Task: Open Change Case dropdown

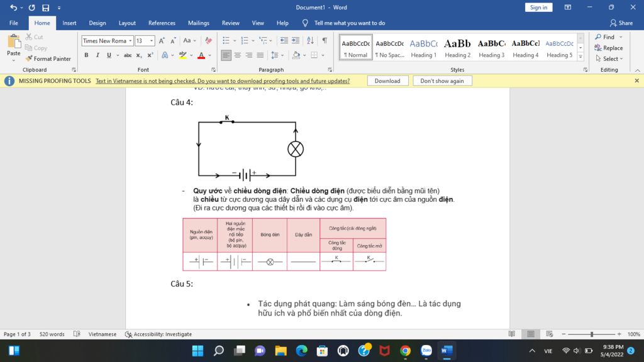Action: (x=190, y=41)
